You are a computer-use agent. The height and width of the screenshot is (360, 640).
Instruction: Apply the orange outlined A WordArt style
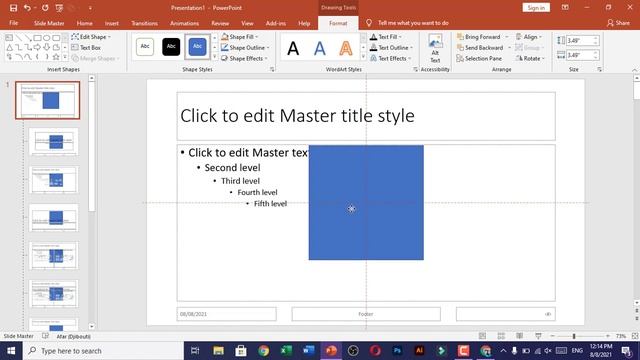(346, 49)
